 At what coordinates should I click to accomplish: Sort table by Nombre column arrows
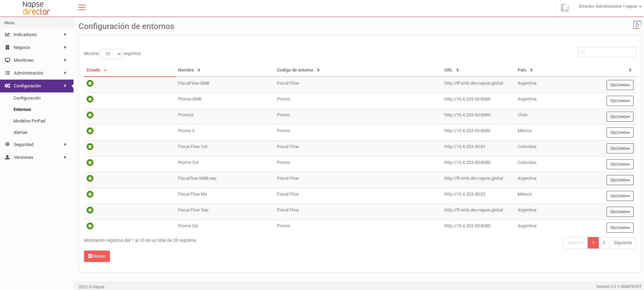[x=199, y=70]
